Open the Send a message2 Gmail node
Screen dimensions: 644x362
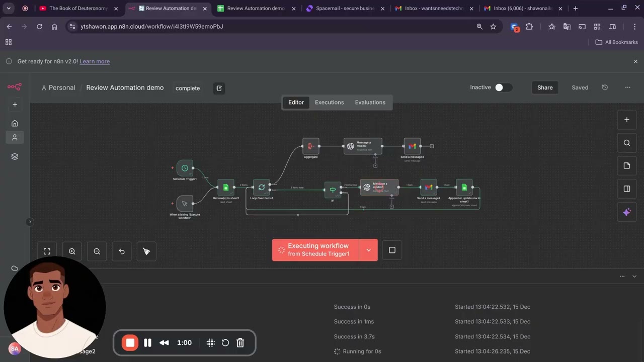click(429, 188)
